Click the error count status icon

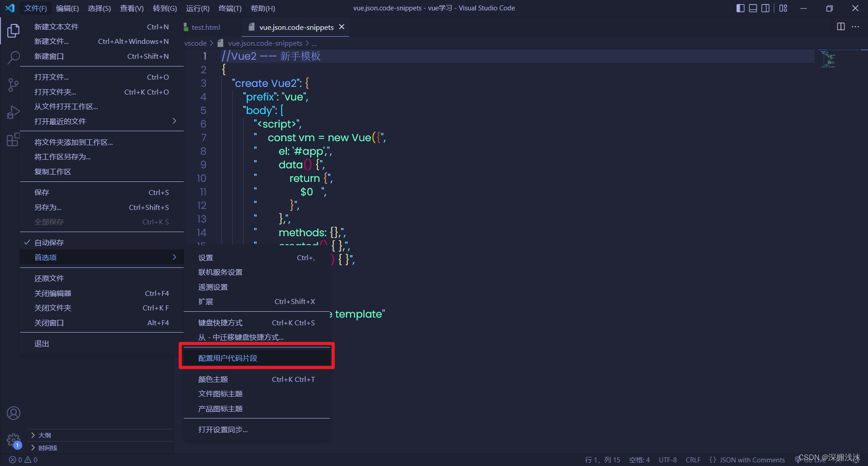tap(15, 460)
